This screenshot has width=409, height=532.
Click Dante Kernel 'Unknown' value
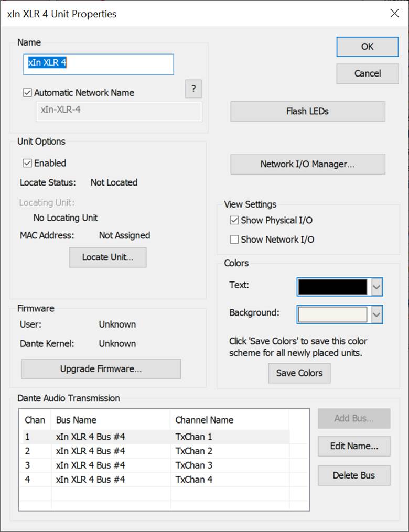coord(117,344)
